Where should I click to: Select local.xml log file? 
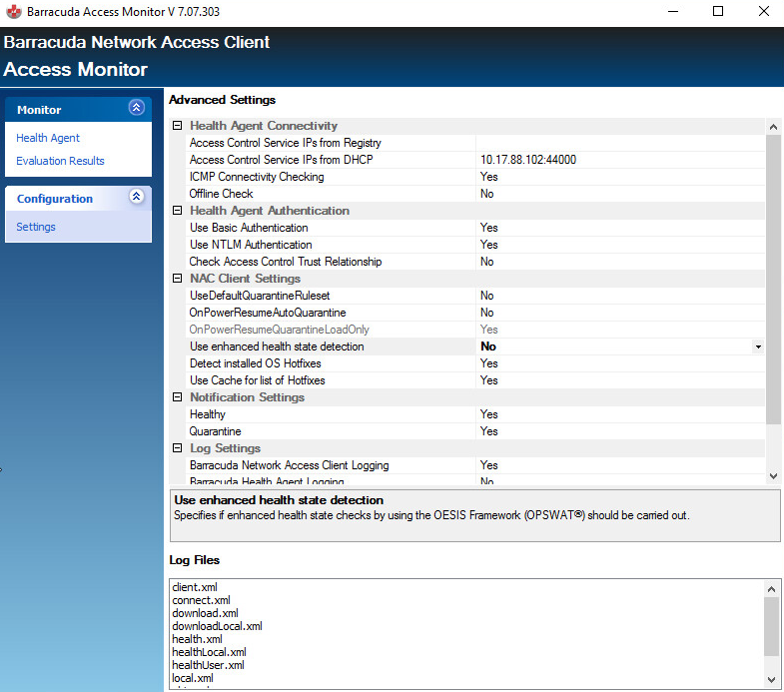pos(193,678)
